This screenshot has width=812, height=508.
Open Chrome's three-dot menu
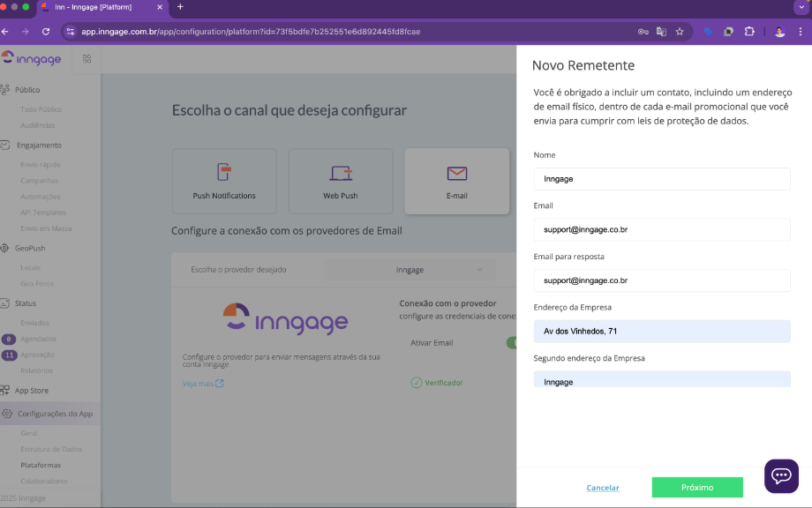point(801,32)
